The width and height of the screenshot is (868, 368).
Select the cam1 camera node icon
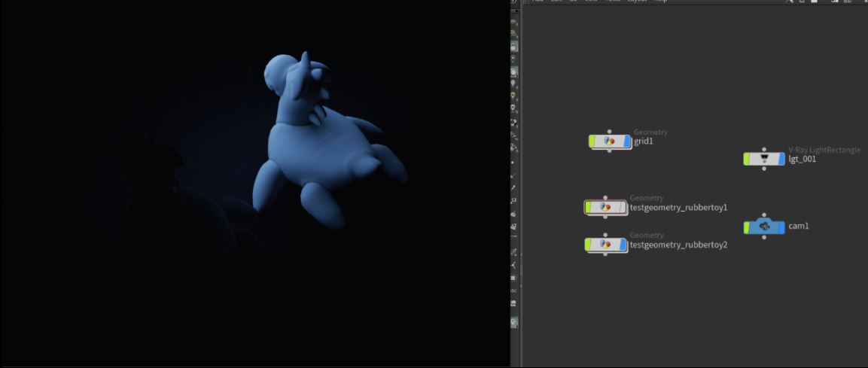point(764,227)
